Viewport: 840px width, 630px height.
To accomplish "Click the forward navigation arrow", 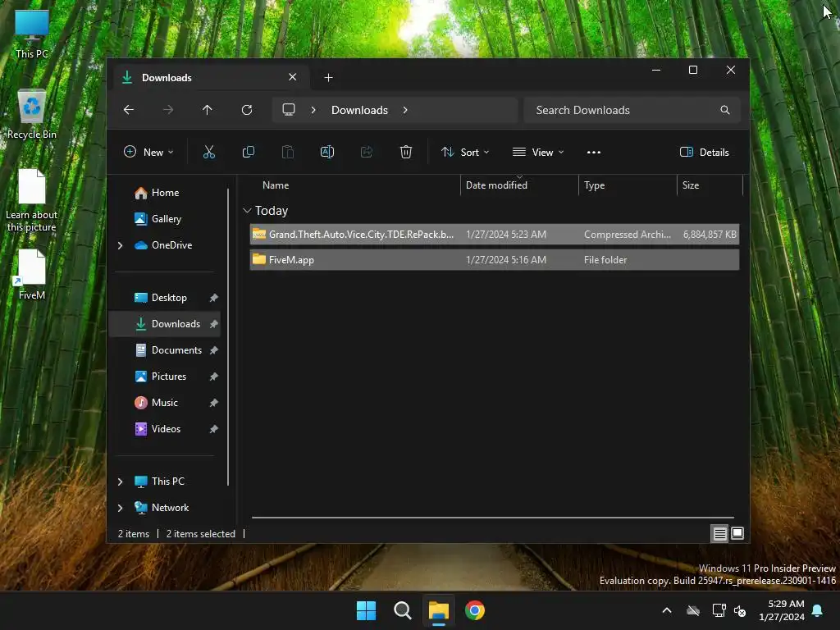I will pyautogui.click(x=168, y=110).
